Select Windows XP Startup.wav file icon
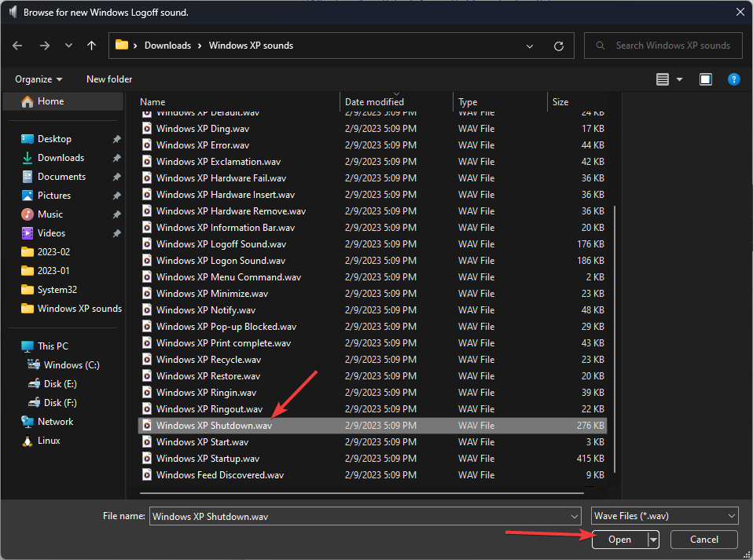This screenshot has width=753, height=560. click(147, 458)
